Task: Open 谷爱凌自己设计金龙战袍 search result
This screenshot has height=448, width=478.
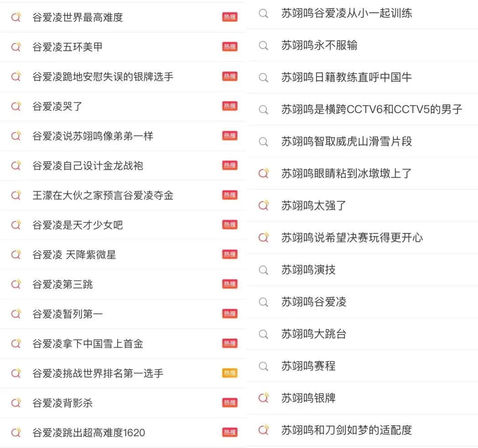Action: coord(88,165)
